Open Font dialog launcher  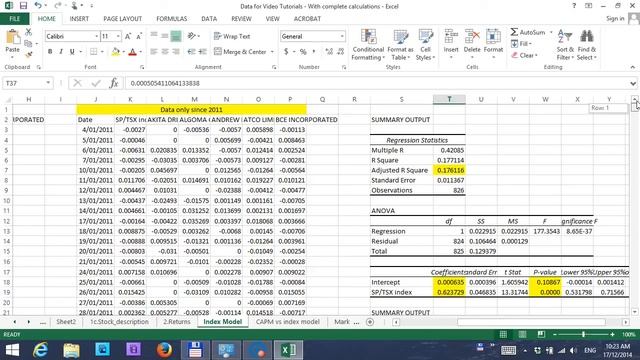point(142,67)
